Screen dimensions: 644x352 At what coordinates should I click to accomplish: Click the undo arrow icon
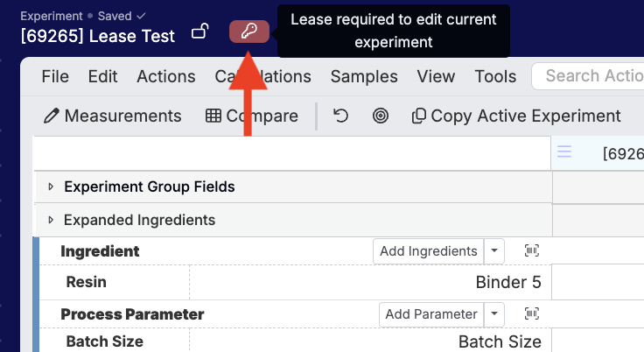click(340, 116)
